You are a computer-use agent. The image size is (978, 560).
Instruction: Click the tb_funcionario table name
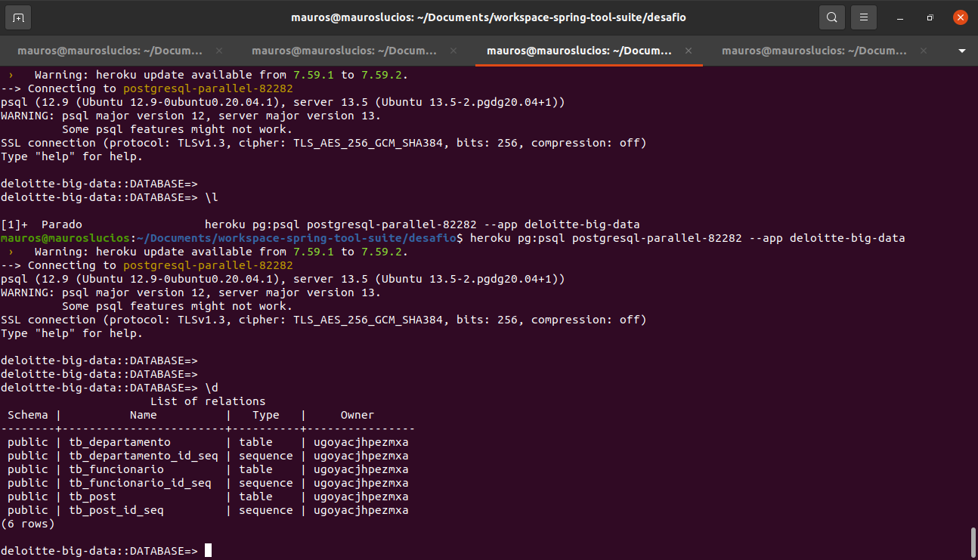coord(116,469)
